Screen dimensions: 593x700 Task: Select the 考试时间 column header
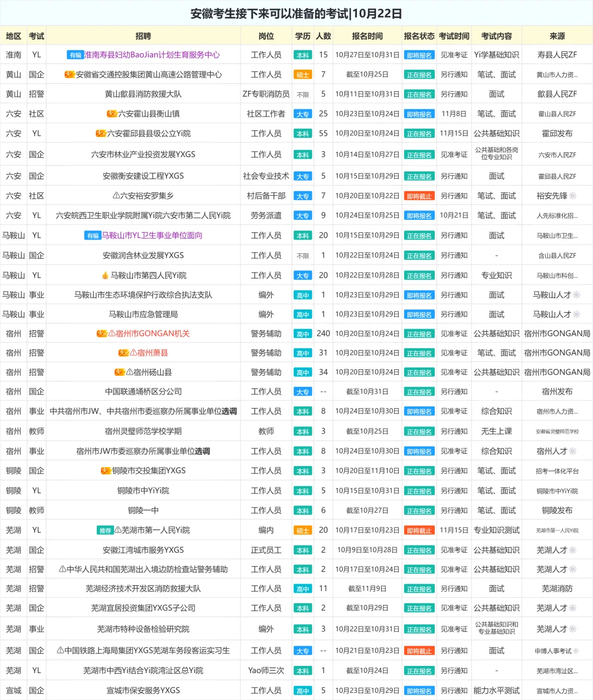[x=454, y=35]
